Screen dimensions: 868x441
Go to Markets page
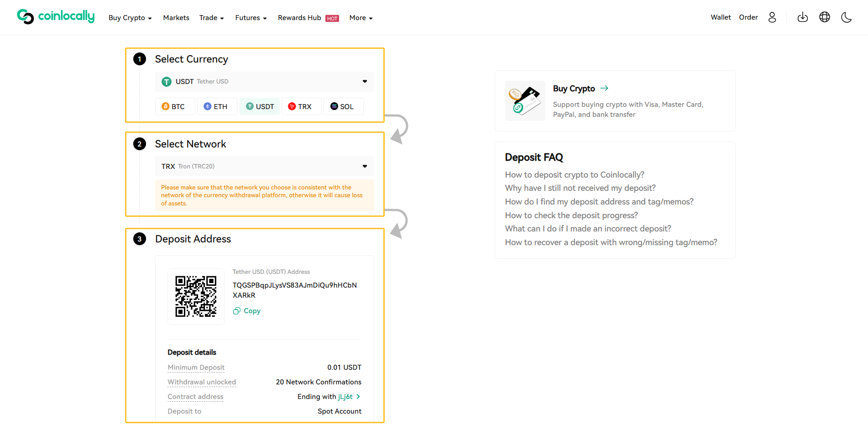(176, 18)
